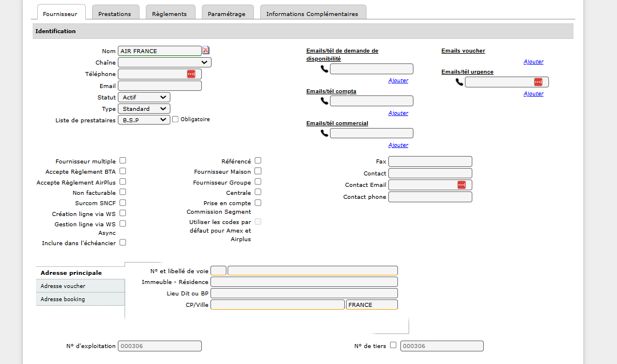
Task: Expand the Statut dropdown showing Actif
Action: click(x=144, y=97)
